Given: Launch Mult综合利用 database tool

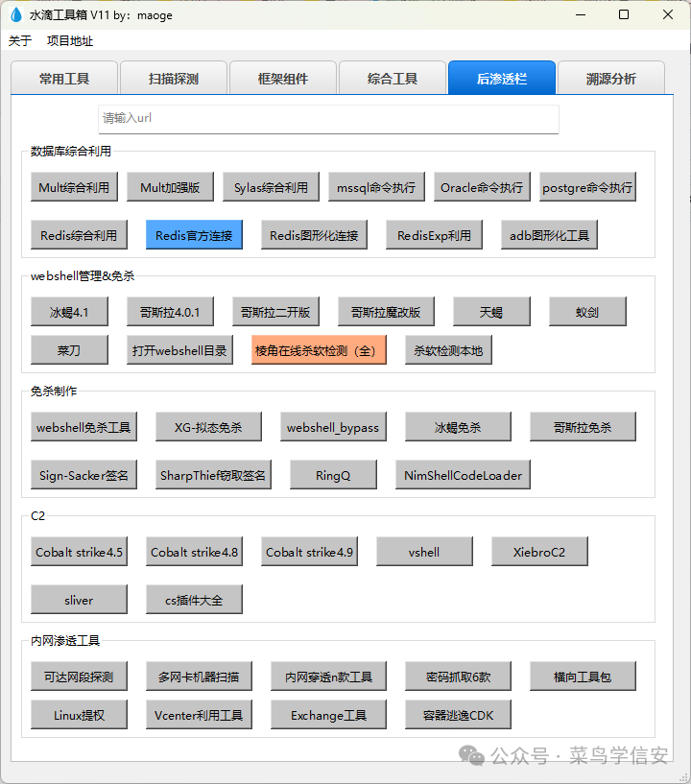Looking at the screenshot, I should [74, 187].
